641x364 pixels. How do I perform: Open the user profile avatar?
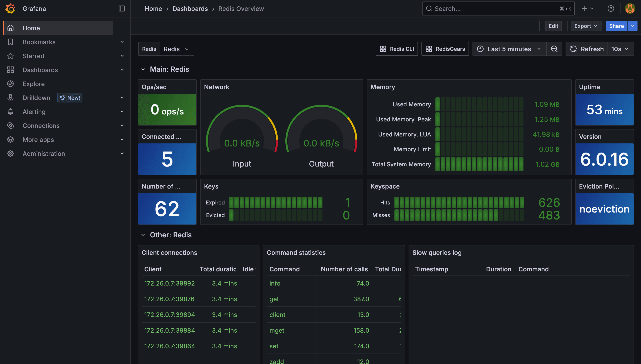pyautogui.click(x=630, y=9)
